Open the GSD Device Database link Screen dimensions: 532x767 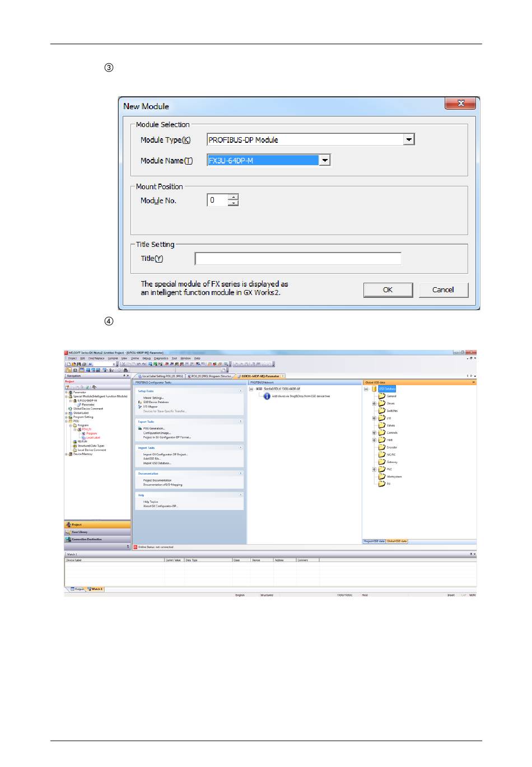[156, 402]
